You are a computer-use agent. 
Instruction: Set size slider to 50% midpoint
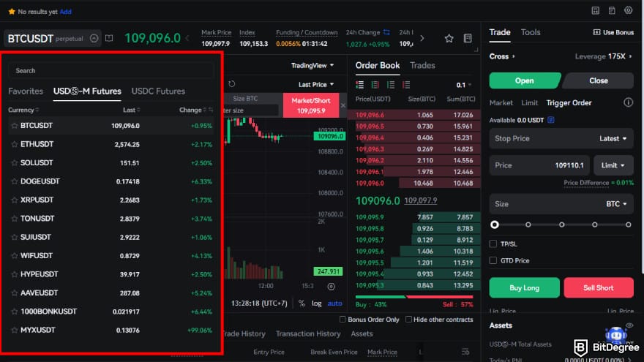561,225
